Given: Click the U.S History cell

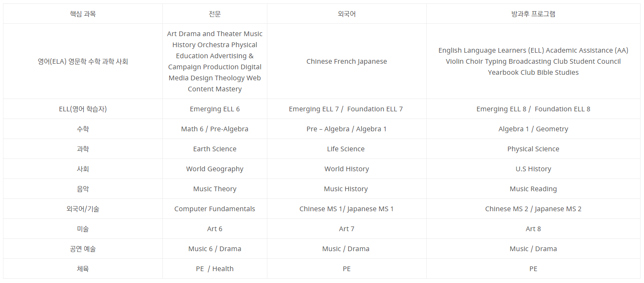Looking at the screenshot, I should [533, 169].
